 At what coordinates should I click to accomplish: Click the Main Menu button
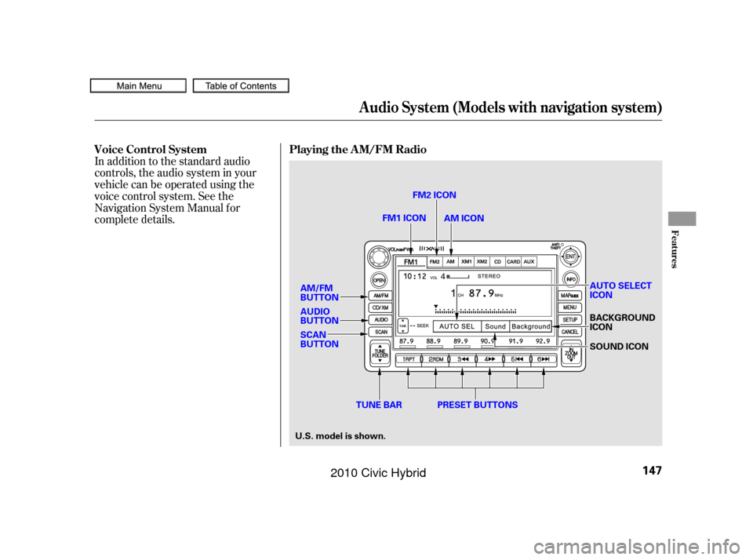[x=138, y=85]
